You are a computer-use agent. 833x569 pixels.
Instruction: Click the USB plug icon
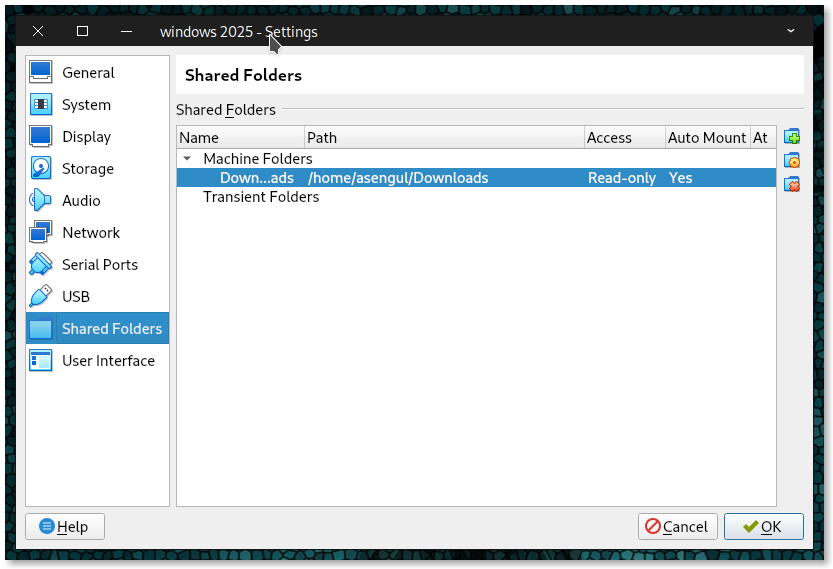pyautogui.click(x=41, y=296)
